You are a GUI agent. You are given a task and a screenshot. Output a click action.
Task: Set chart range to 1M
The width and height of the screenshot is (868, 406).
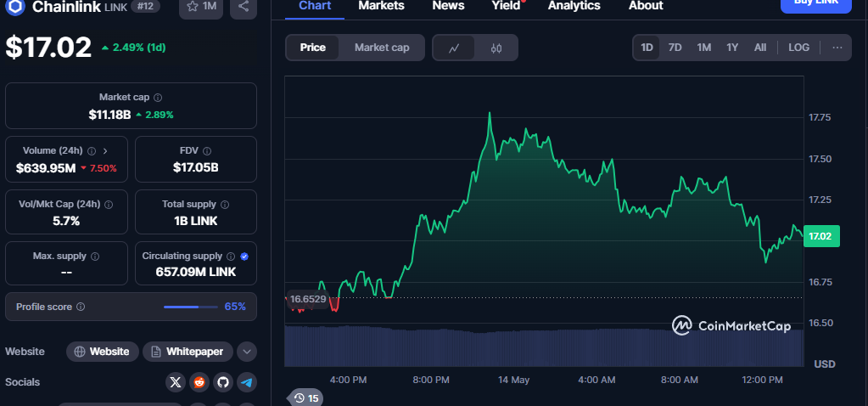click(x=703, y=48)
